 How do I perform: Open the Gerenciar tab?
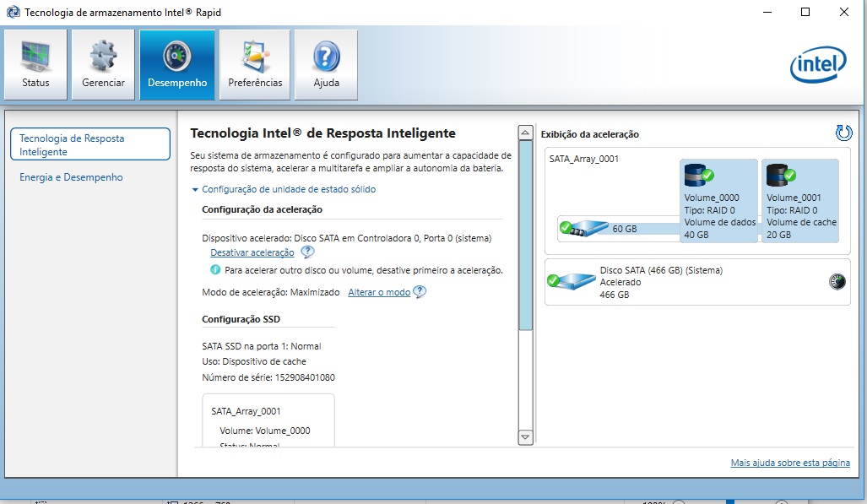(x=103, y=65)
